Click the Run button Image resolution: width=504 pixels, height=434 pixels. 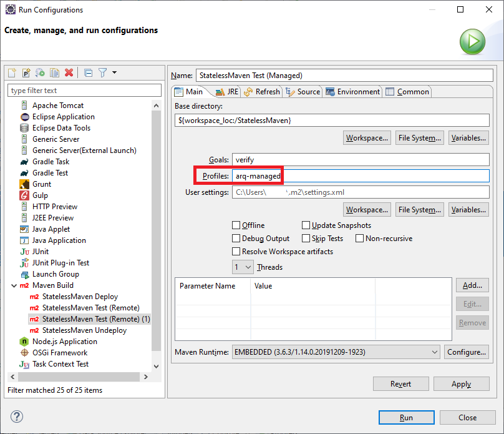pos(406,417)
